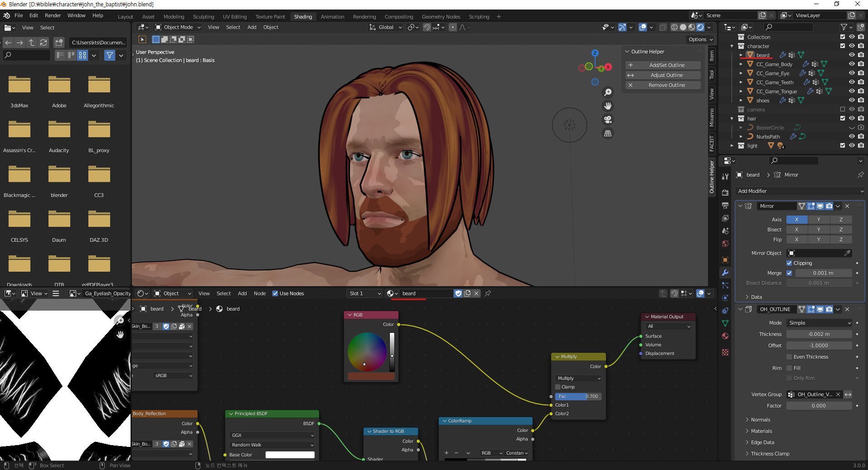Open the Object Mode dropdown
Screen dimensions: 868x470
[178, 27]
